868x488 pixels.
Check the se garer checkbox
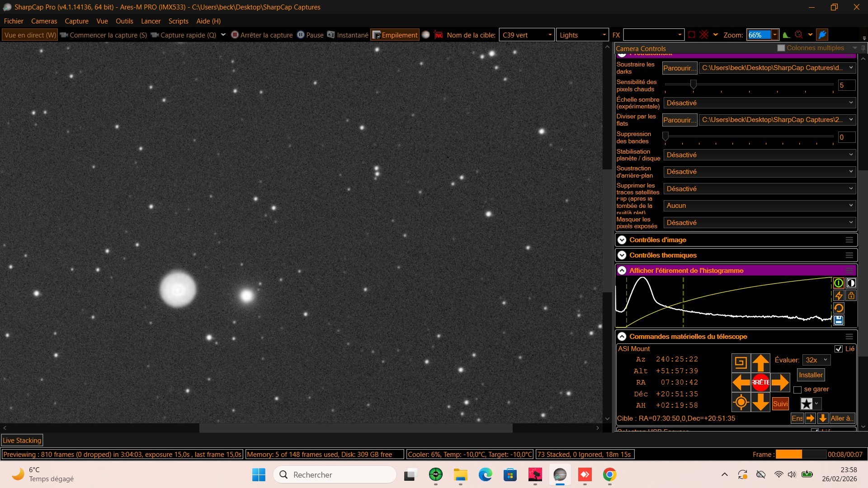pyautogui.click(x=797, y=389)
